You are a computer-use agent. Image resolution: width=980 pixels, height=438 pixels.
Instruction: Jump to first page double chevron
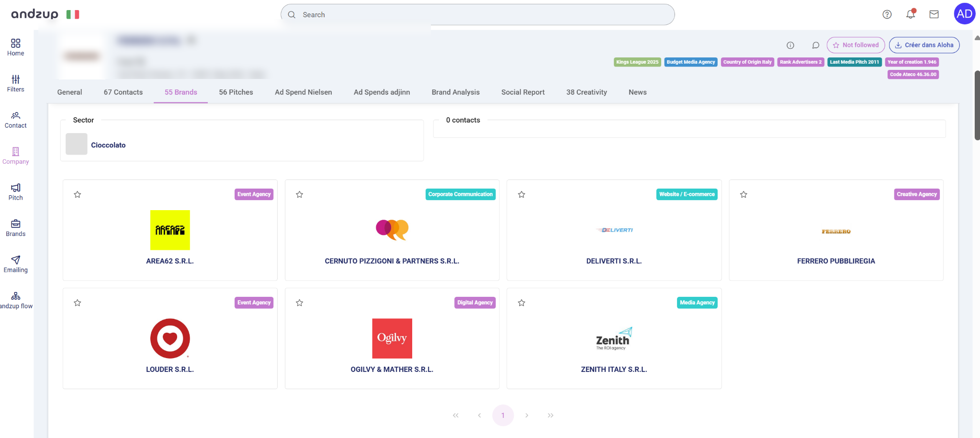[456, 416]
